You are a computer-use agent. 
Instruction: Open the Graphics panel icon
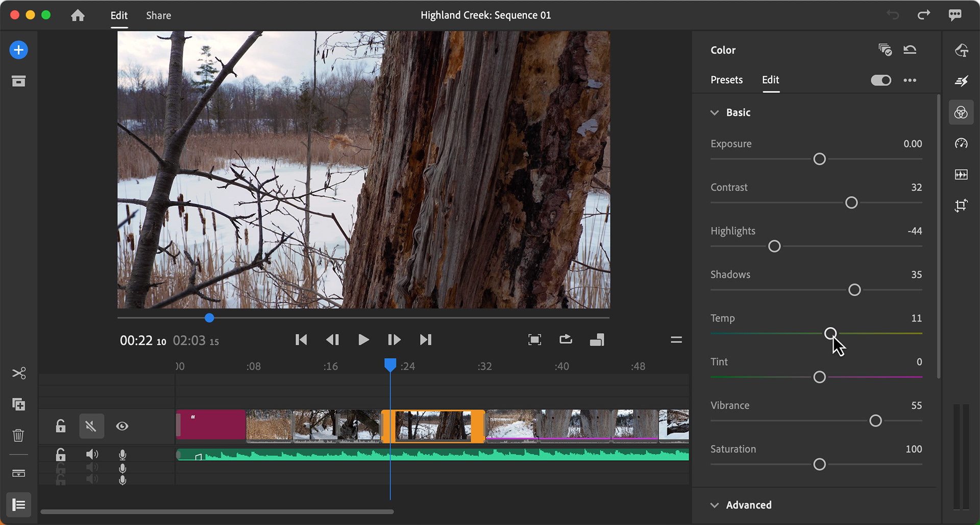pyautogui.click(x=961, y=50)
